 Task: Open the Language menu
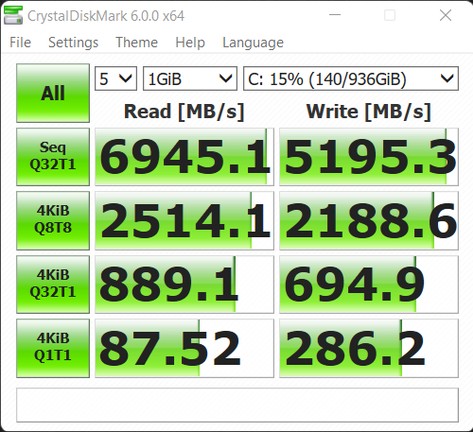tap(253, 43)
